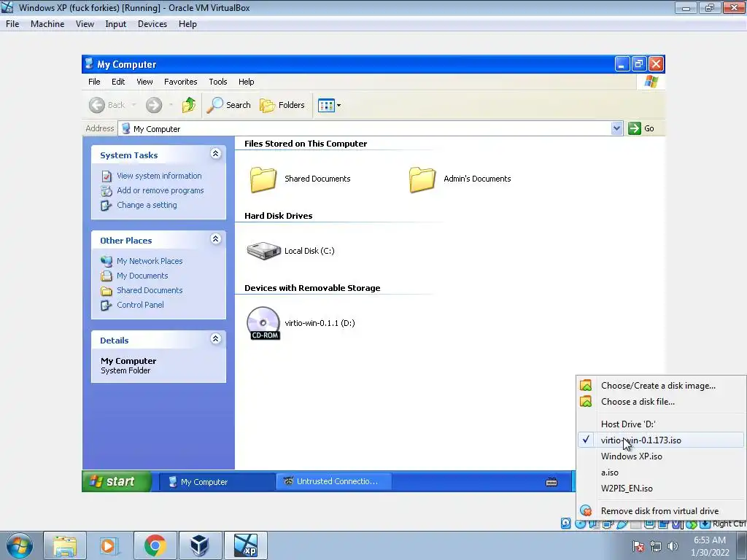Click the Forward arrow button
This screenshot has height=560, width=747.
coord(154,105)
